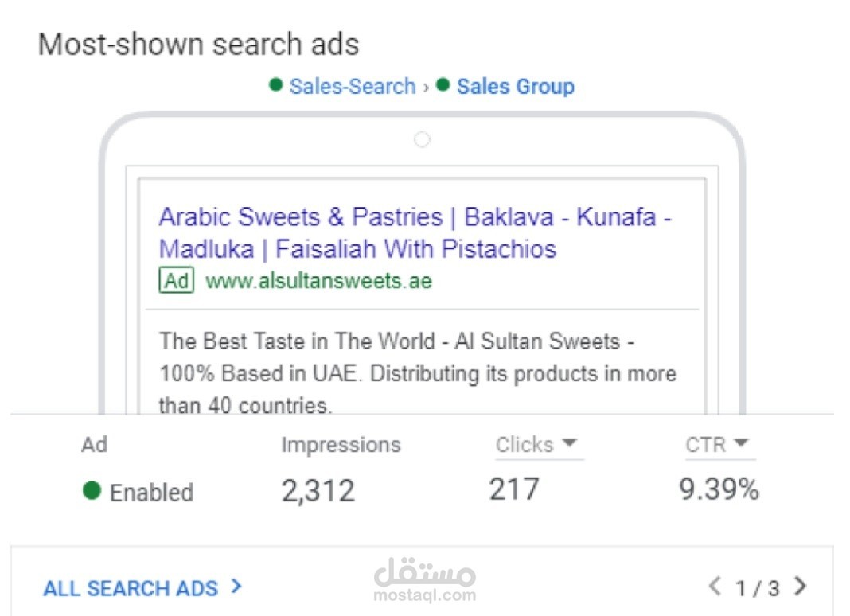Viewport: 850px width, 616px height.
Task: Click the phone mockup camera circle
Action: tap(422, 140)
